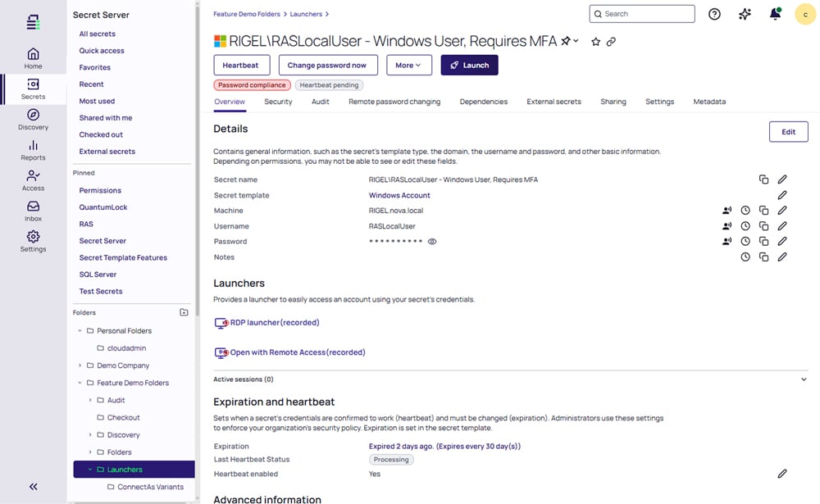This screenshot has width=820, height=504.
Task: Toggle the pin icon next to title
Action: 566,41
